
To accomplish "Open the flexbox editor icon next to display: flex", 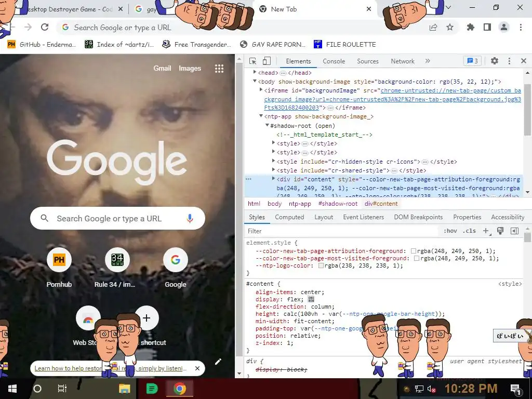I will (311, 299).
